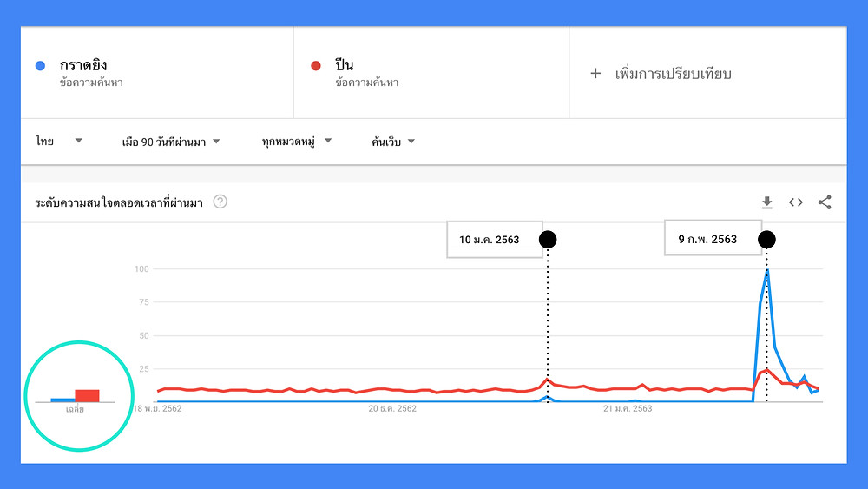
Task: Open the embed code icon
Action: [x=795, y=202]
